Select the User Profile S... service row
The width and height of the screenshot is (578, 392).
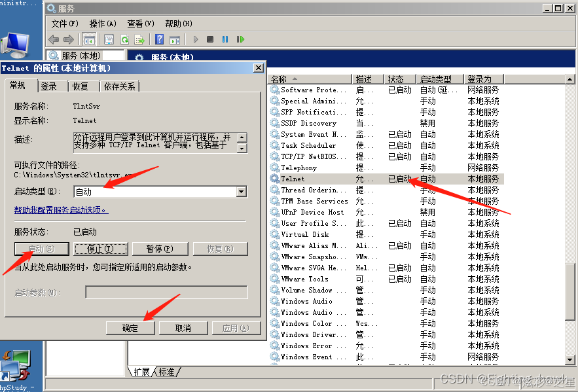click(x=386, y=223)
